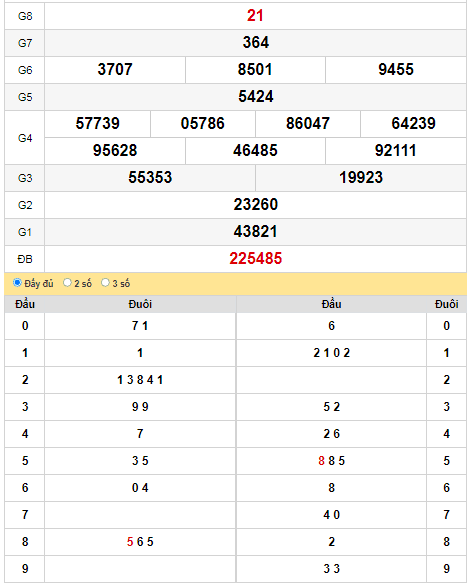The image size is (468, 584).
Task: Click the left 'Đầu' column header
Action: (x=25, y=304)
